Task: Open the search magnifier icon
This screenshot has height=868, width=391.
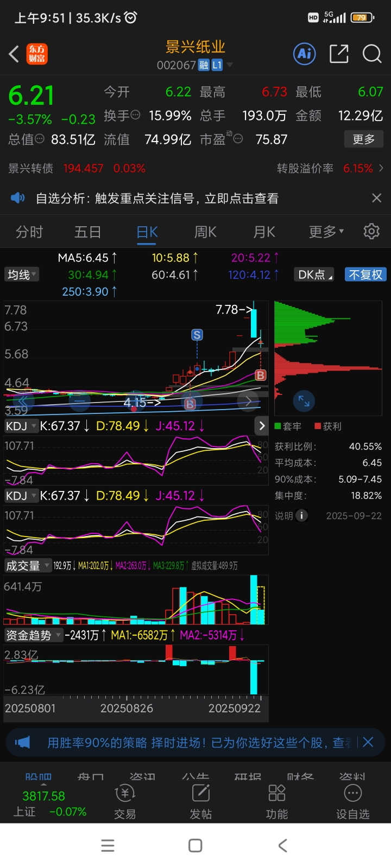Action: (372, 54)
